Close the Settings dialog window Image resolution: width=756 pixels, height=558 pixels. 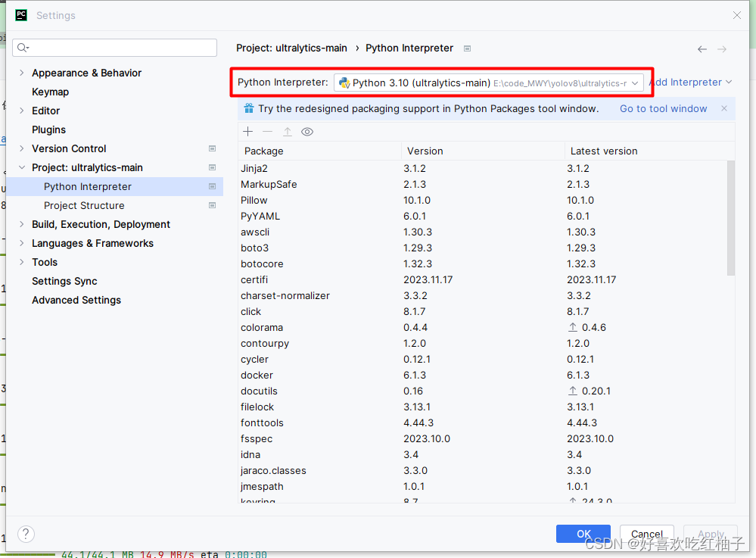[737, 15]
